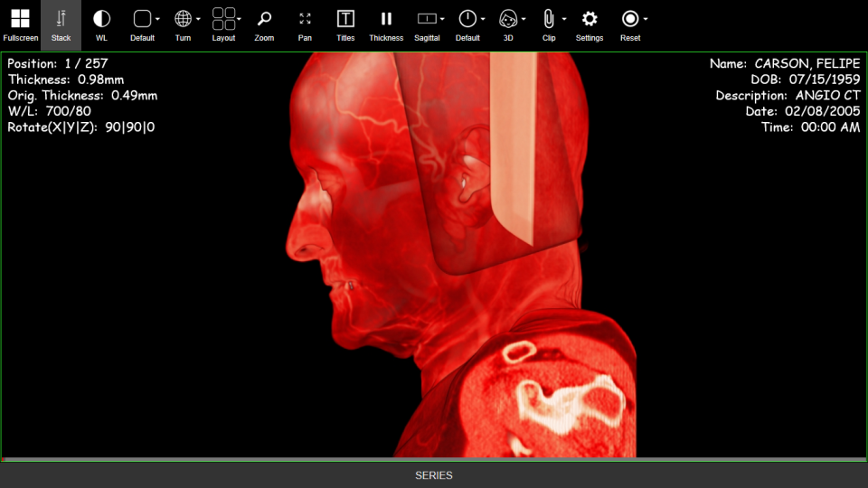This screenshot has height=488, width=868.
Task: Click the Clip paperclip icon
Action: click(x=549, y=19)
